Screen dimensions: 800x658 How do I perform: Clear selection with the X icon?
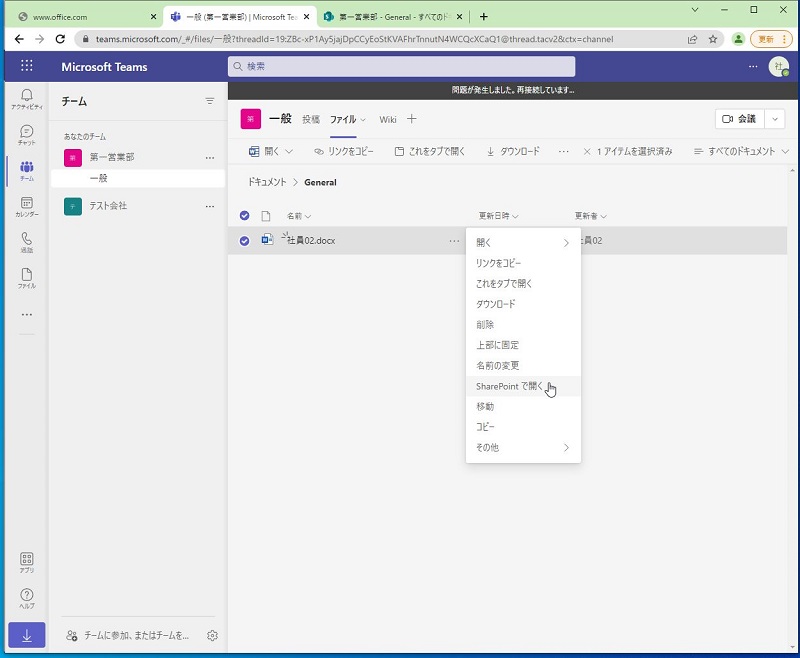pyautogui.click(x=587, y=151)
